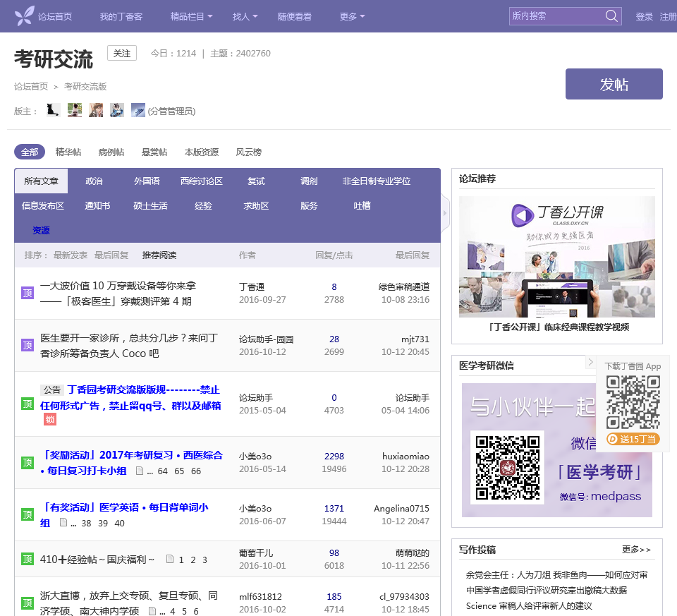Hide the 下载丁香园 App QR popup
677x616 pixels.
[590, 362]
